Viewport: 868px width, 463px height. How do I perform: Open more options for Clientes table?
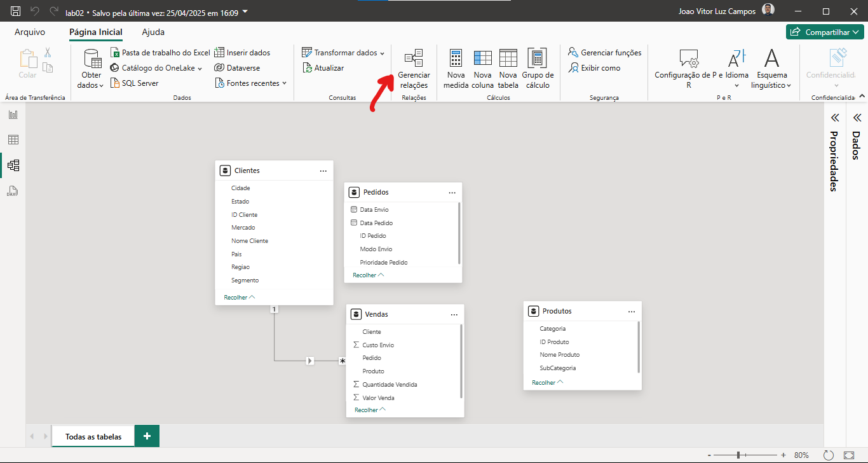323,170
